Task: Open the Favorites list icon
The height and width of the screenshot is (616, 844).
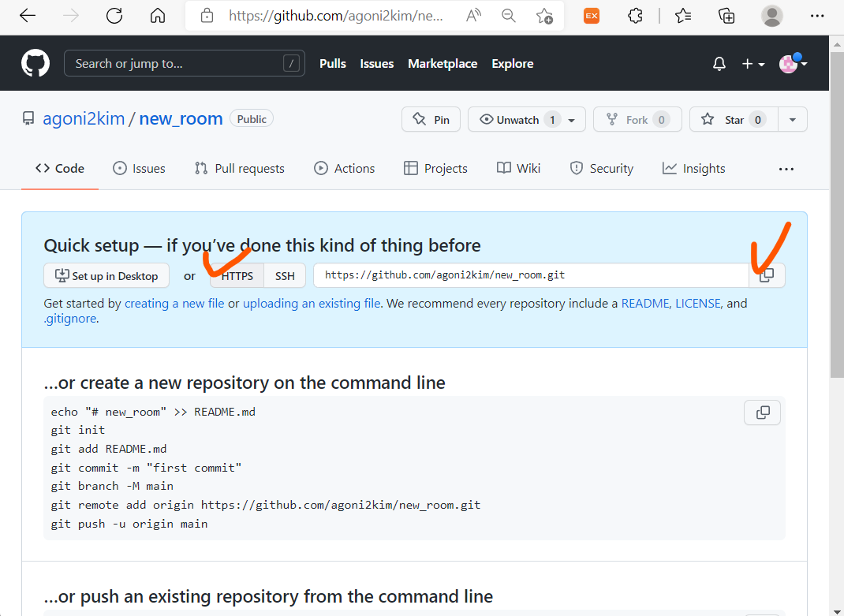Action: click(684, 16)
